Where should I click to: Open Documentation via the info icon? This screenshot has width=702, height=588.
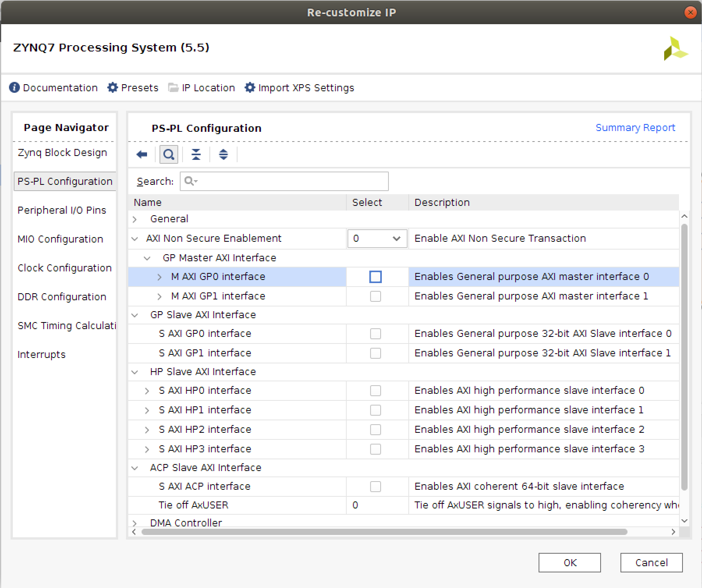coord(14,88)
